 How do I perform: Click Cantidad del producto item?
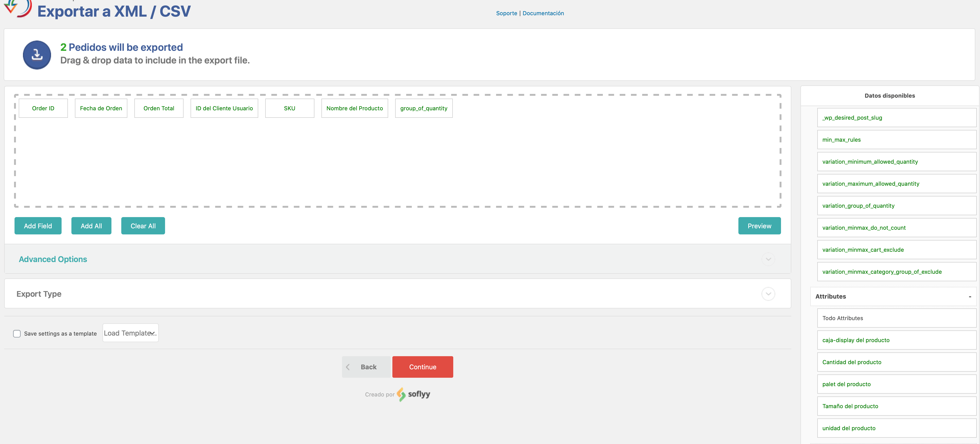(x=897, y=362)
